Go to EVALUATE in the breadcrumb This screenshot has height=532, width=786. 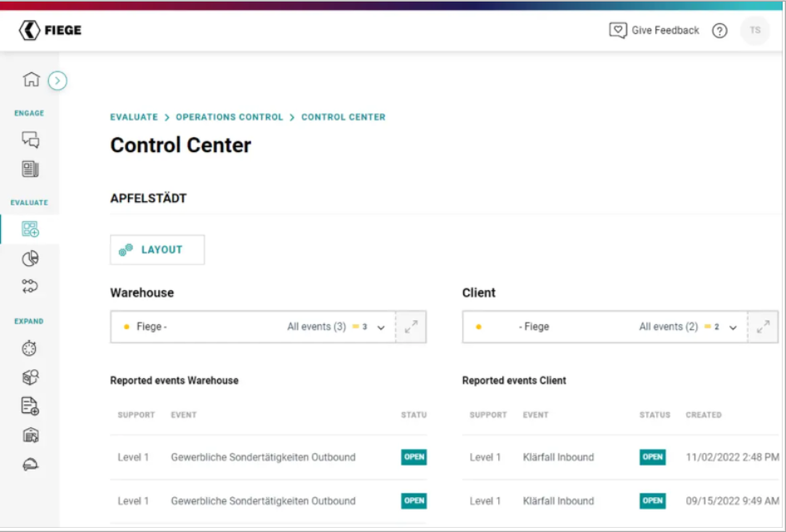[x=134, y=117]
